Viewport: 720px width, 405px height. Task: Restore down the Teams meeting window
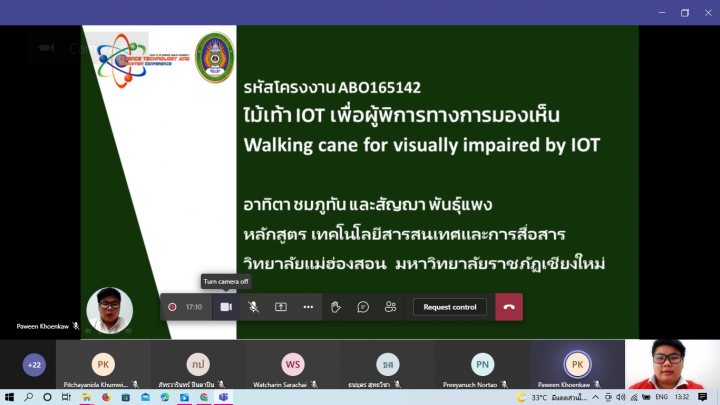685,12
